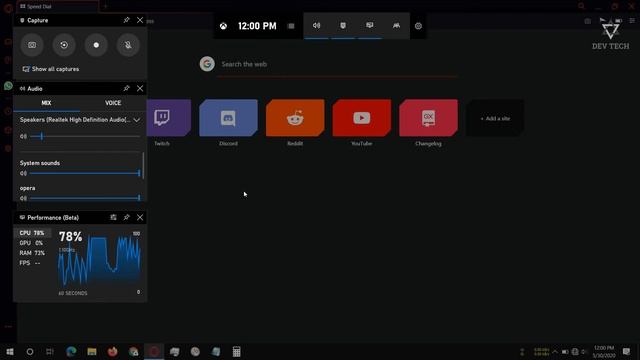Open the Xbox Social widget
The image size is (640, 360).
pos(396,26)
